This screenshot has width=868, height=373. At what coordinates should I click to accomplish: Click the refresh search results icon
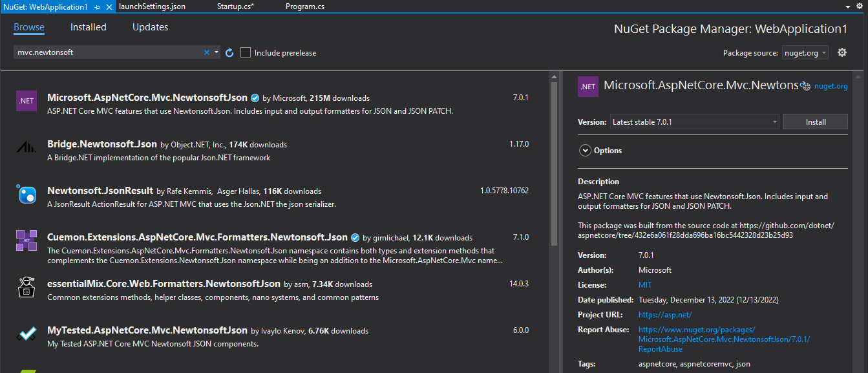229,52
